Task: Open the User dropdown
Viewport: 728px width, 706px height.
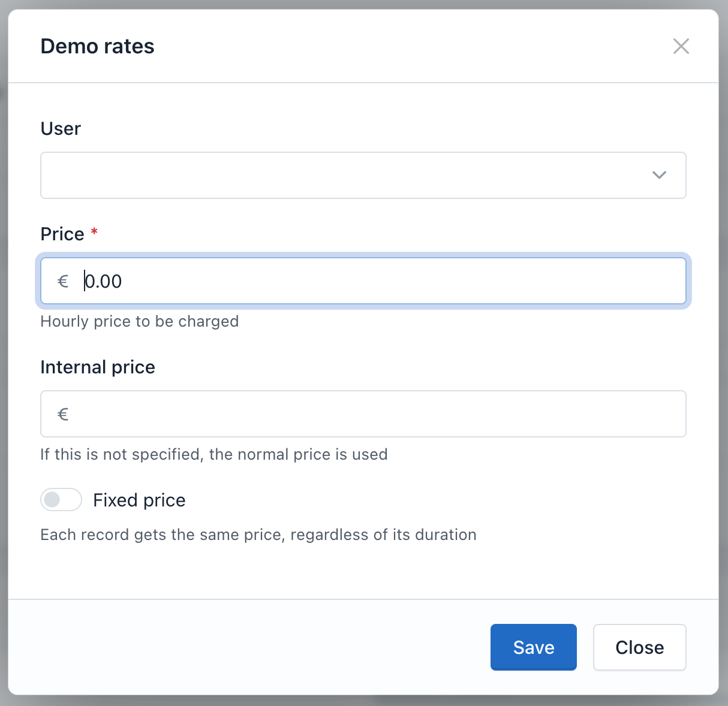Action: [x=363, y=175]
